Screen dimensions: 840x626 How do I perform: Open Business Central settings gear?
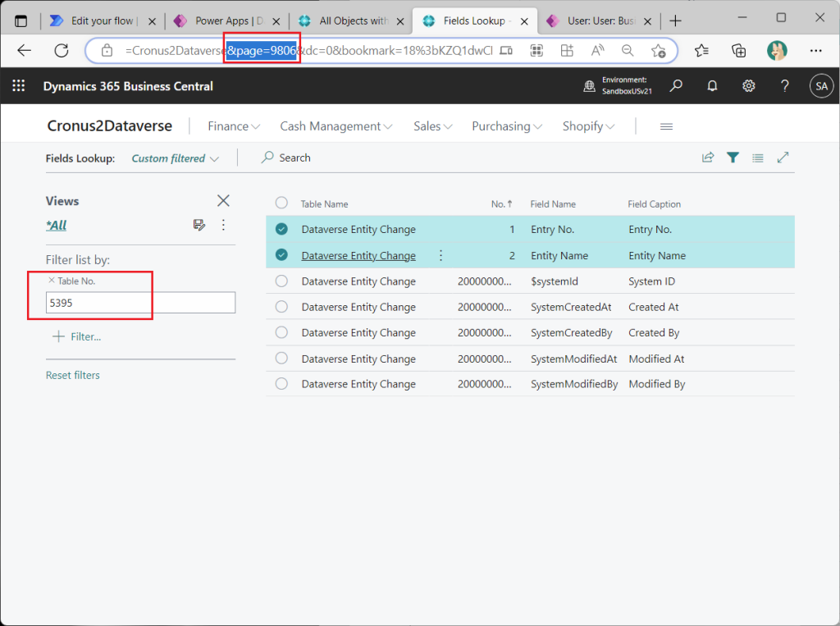pyautogui.click(x=748, y=86)
